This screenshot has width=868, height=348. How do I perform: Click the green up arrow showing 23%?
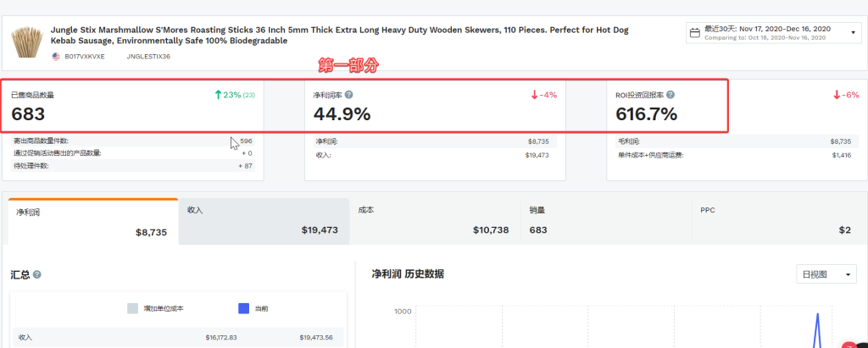click(x=218, y=95)
